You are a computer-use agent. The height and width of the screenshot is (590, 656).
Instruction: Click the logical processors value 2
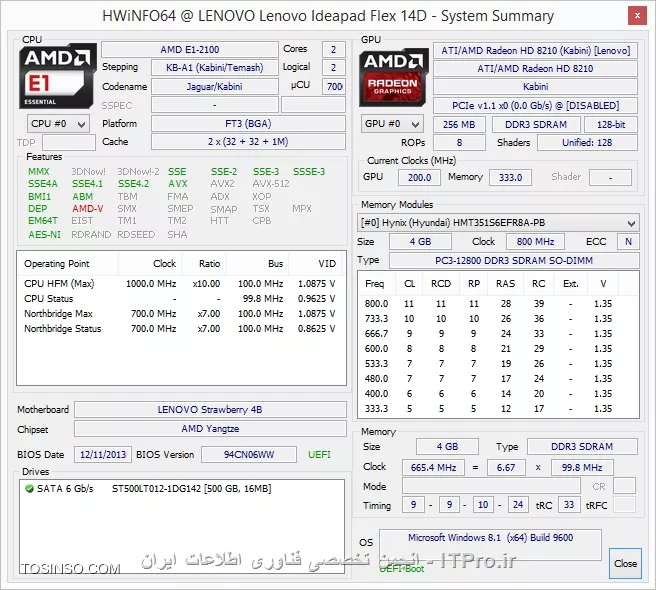point(333,67)
